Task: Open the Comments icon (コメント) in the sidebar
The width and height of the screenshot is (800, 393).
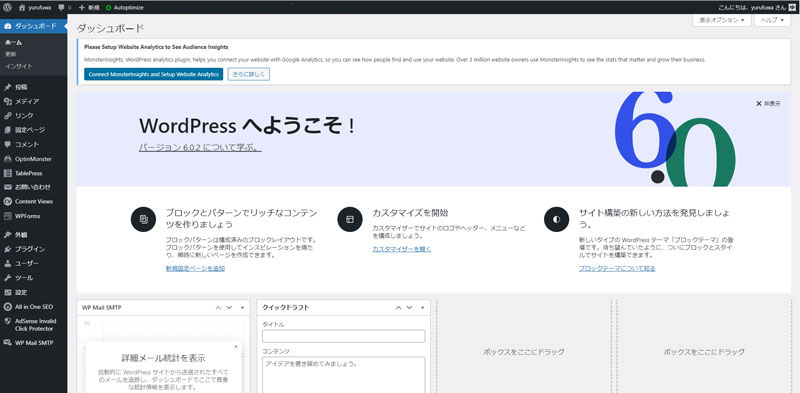Action: click(x=7, y=144)
